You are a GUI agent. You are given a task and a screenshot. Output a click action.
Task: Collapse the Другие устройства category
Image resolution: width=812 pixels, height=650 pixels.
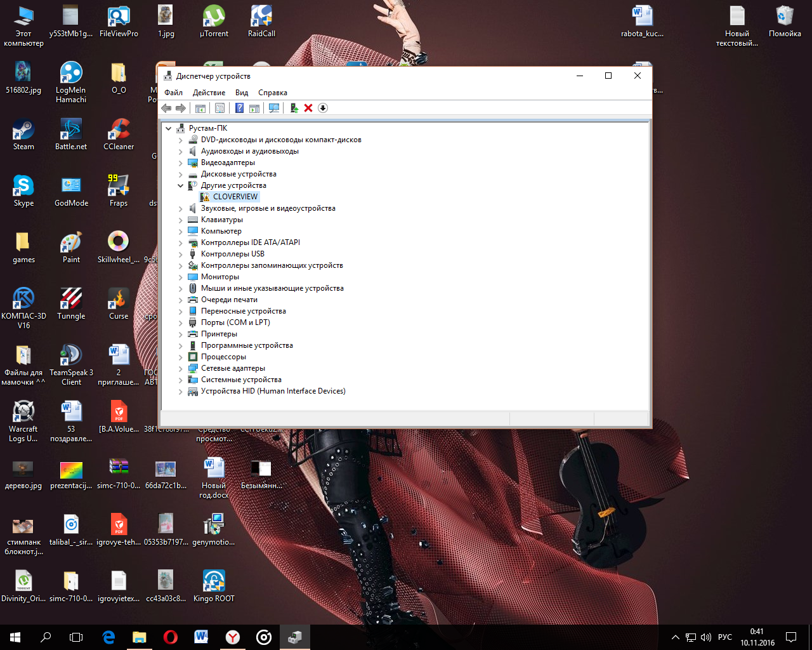(181, 186)
